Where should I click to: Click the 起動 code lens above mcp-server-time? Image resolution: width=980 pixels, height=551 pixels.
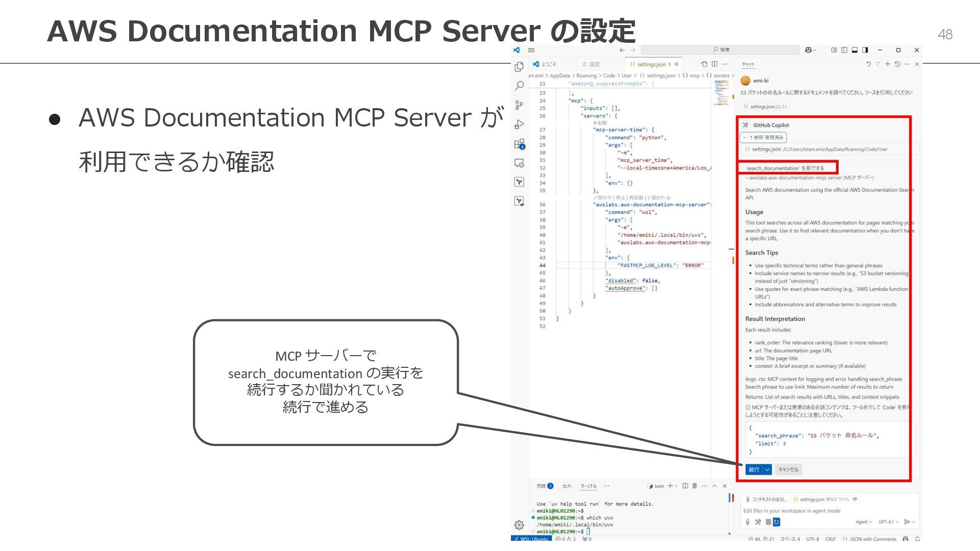[x=600, y=123]
